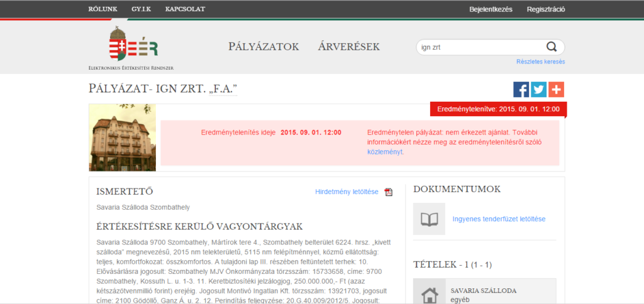The width and height of the screenshot is (644, 304).
Task: Click the red Eredménytelenítve status badge
Action: click(498, 109)
